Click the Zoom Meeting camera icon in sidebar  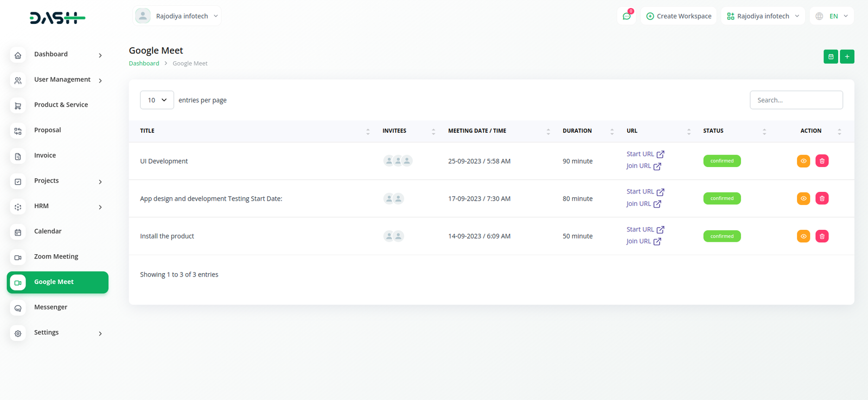18,257
